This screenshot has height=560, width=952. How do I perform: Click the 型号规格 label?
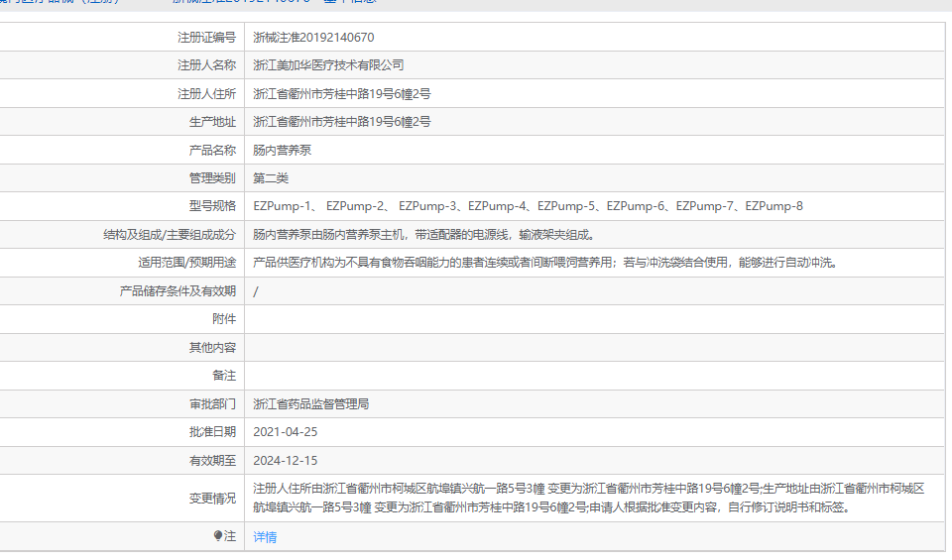(x=212, y=206)
